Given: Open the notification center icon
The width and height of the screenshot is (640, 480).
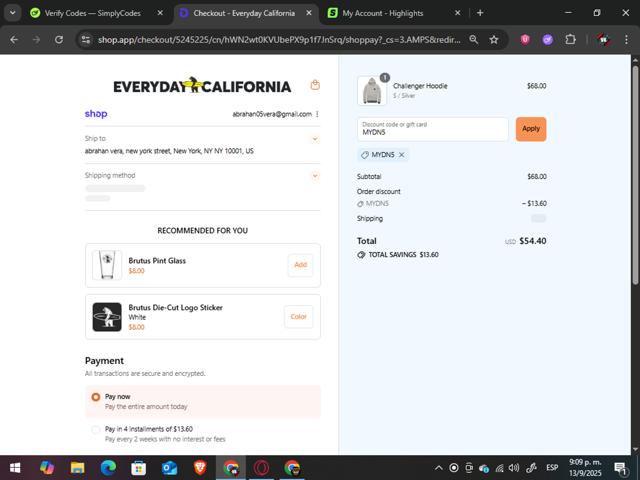Looking at the screenshot, I should (x=620, y=468).
